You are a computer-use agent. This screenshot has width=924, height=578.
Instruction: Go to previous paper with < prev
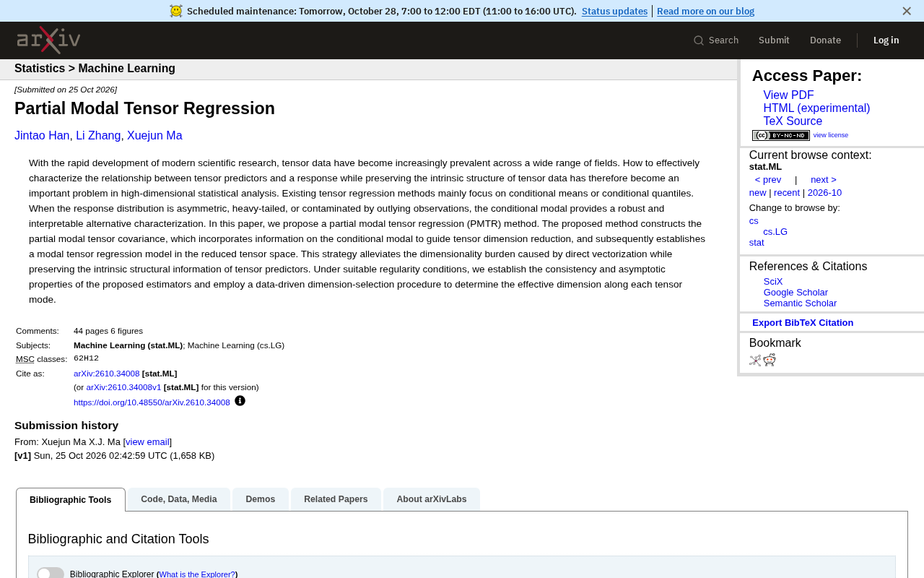pos(768,180)
